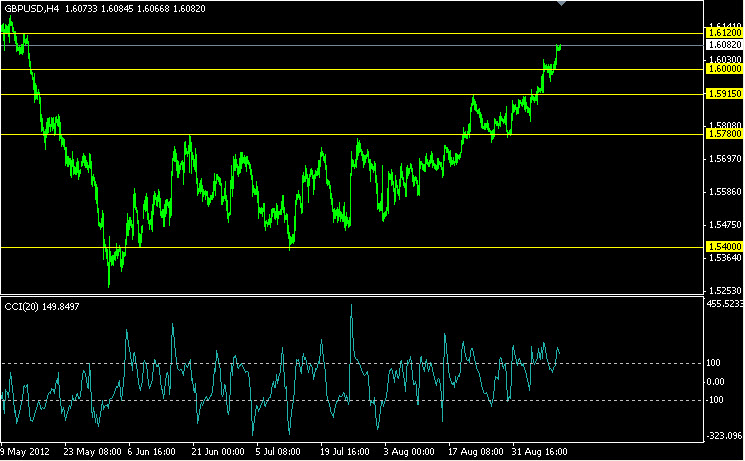Image resolution: width=745 pixels, height=461 pixels.
Task: Click the CCI 0.00 level label
Action: (x=715, y=382)
